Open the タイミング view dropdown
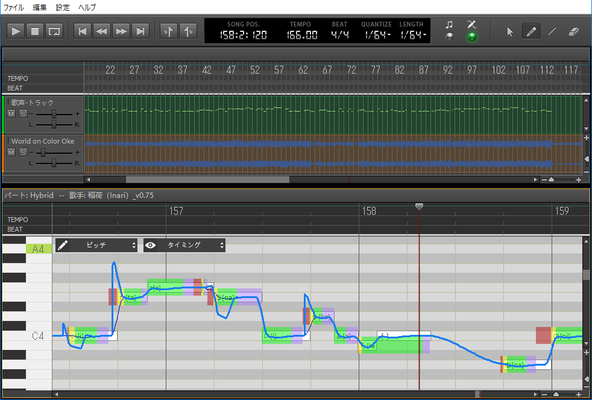Image resolution: width=592 pixels, height=400 pixels. (184, 245)
